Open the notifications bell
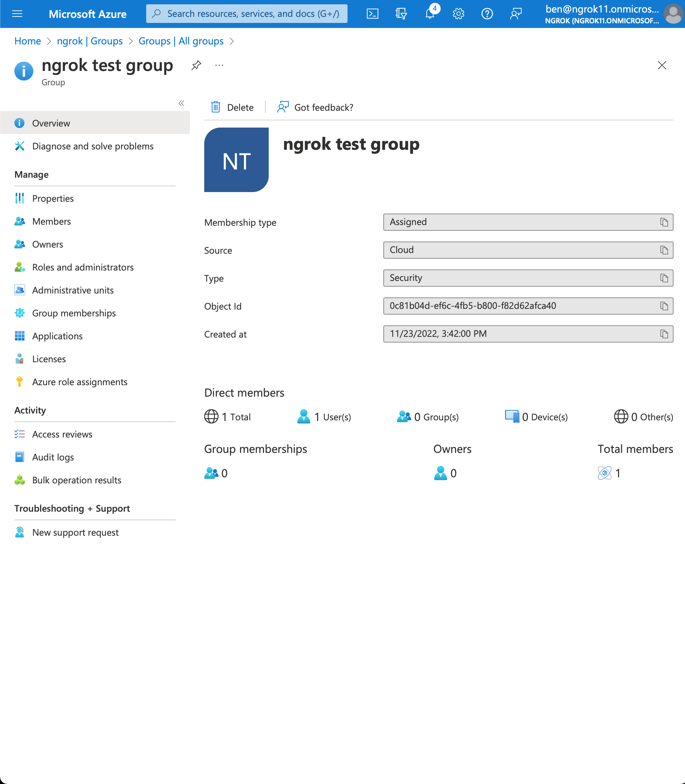The width and height of the screenshot is (685, 784). pos(430,14)
